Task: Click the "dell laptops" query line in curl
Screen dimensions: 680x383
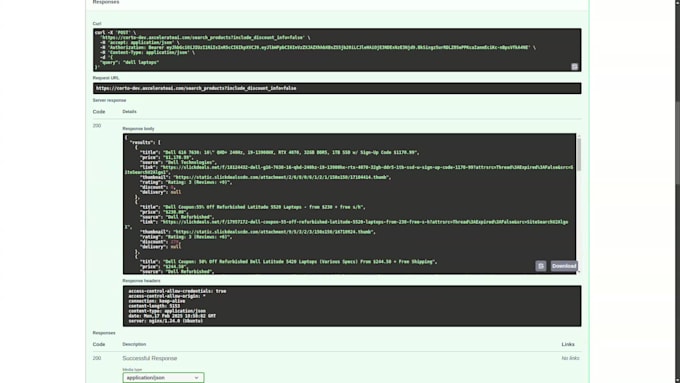Action: tap(129, 62)
